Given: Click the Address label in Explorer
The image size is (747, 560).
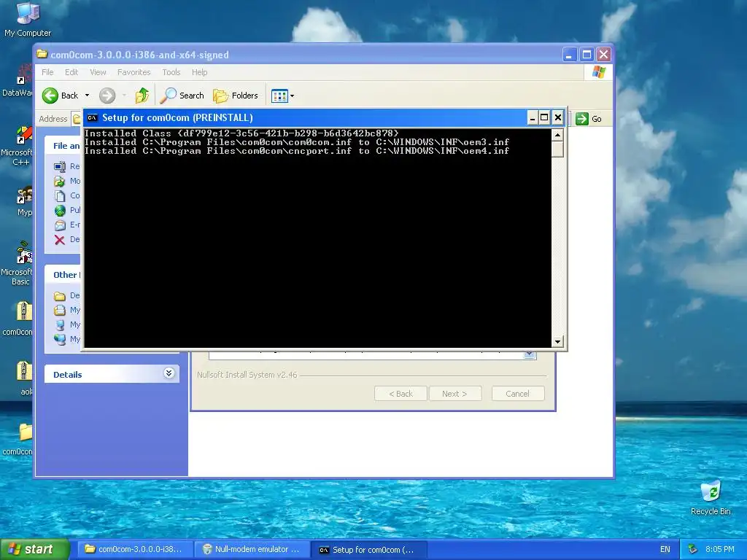Looking at the screenshot, I should pyautogui.click(x=53, y=119).
